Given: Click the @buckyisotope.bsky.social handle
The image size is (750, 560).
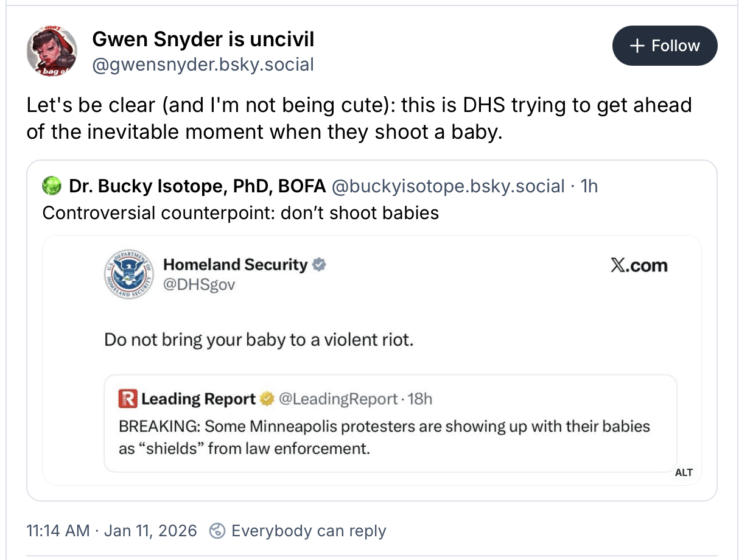Looking at the screenshot, I should click(447, 186).
